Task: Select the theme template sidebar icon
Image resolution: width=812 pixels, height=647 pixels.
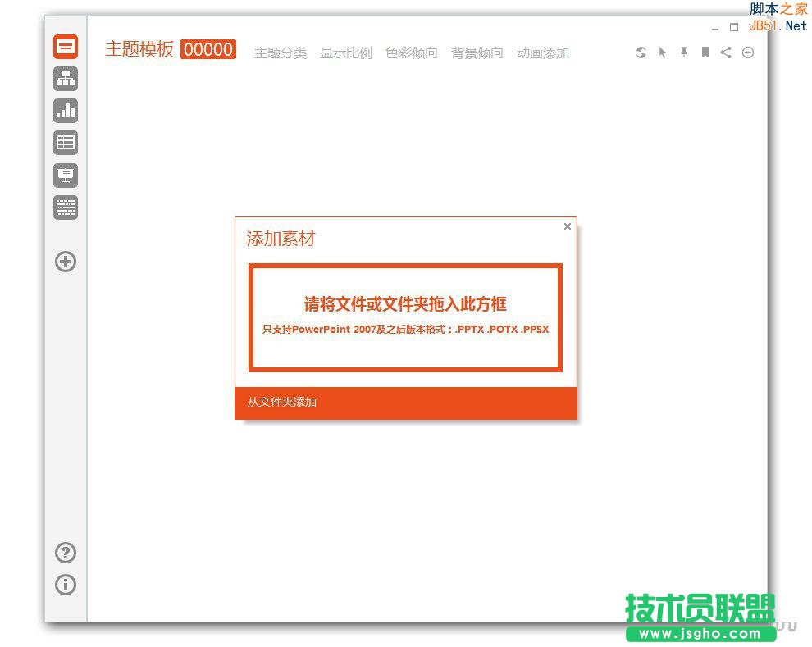Action: (66, 47)
